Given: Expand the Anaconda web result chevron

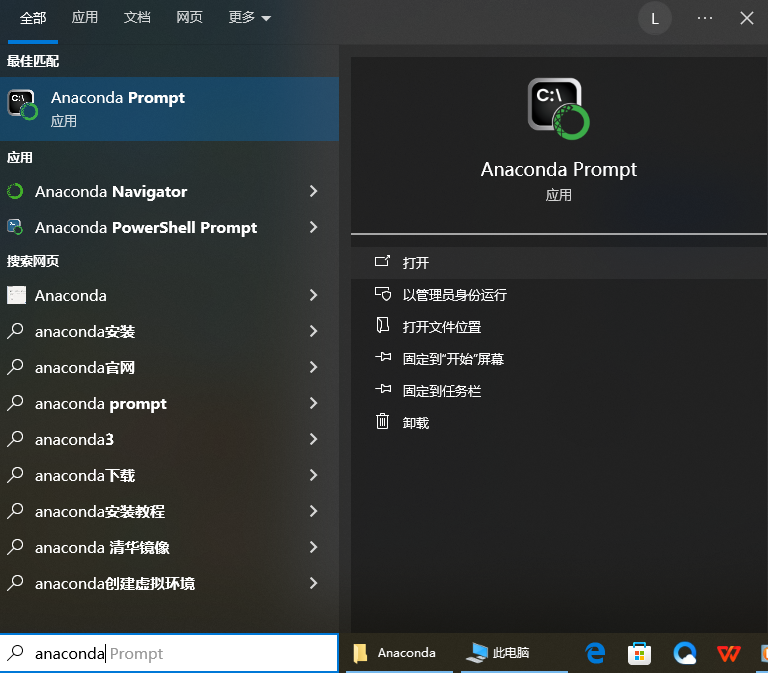Looking at the screenshot, I should 313,295.
